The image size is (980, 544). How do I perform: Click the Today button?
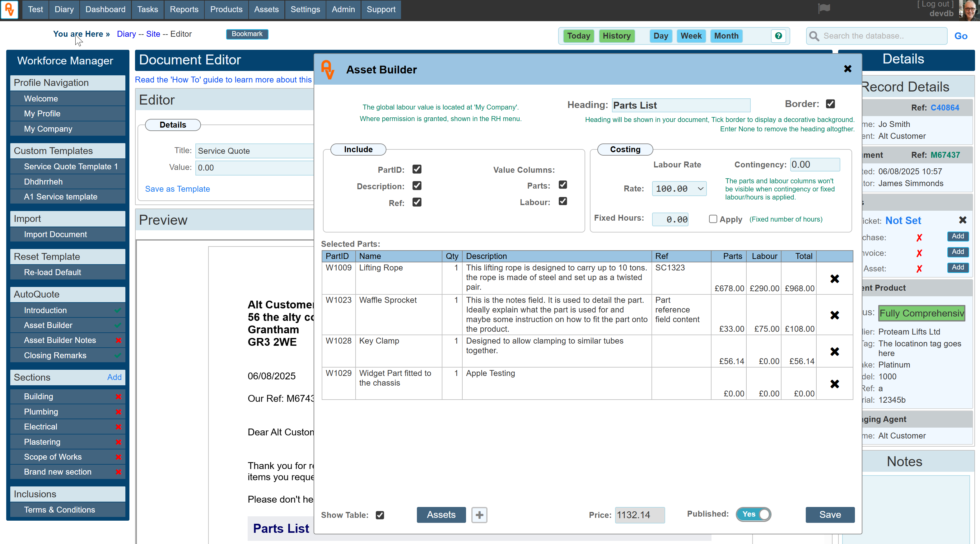pyautogui.click(x=578, y=36)
